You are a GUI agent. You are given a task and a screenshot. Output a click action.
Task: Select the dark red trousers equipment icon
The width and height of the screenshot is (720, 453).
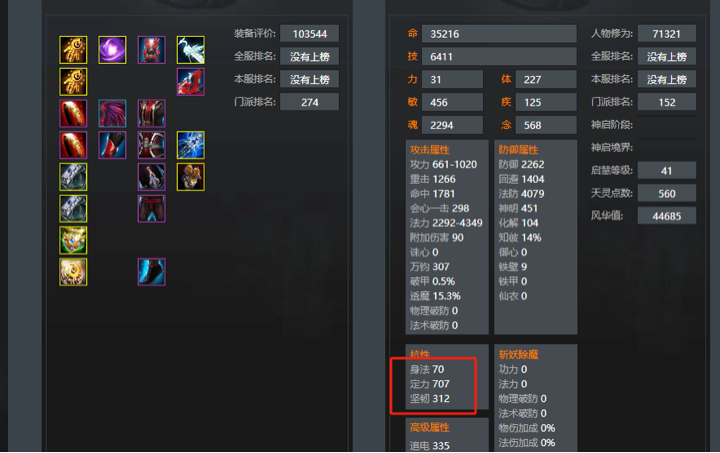pos(152,208)
